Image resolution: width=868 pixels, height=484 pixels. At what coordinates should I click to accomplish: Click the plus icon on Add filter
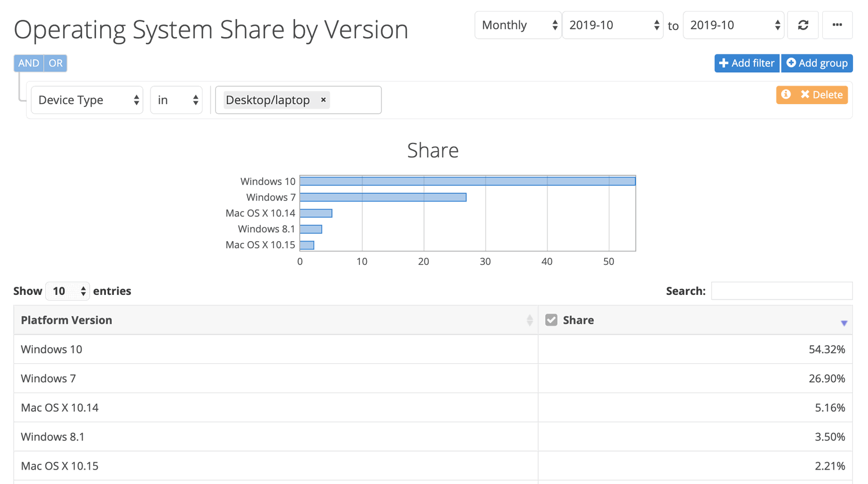pyautogui.click(x=724, y=63)
